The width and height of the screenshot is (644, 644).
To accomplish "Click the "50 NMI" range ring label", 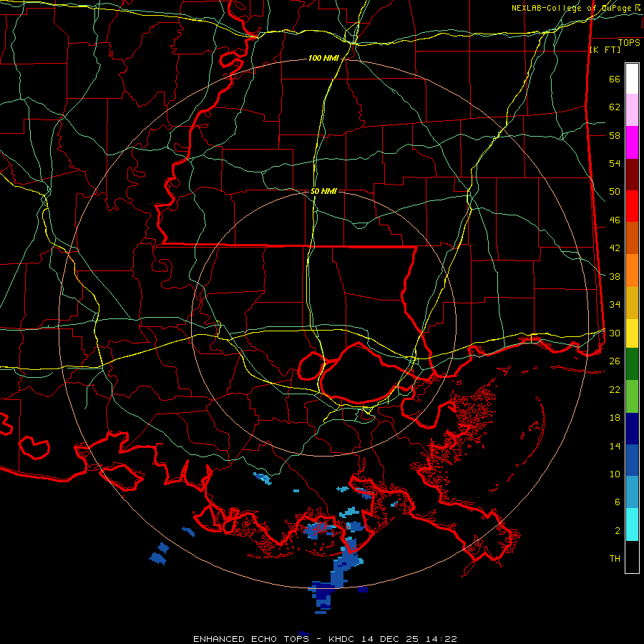I will [x=323, y=191].
